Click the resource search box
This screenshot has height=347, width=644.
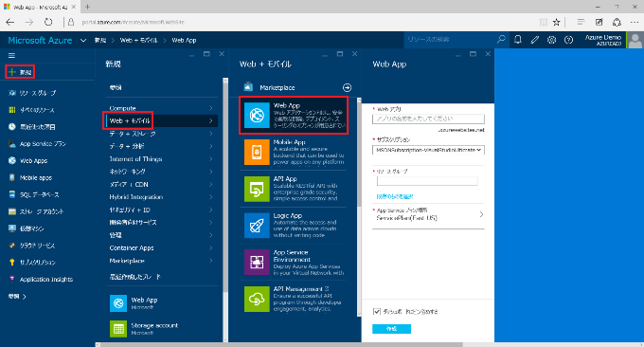click(x=451, y=40)
